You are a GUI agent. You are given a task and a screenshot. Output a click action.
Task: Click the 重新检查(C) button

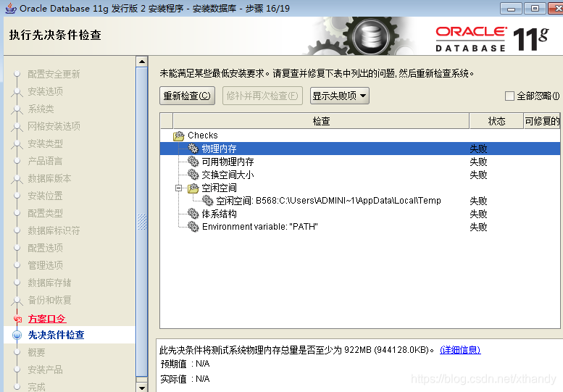(x=187, y=96)
